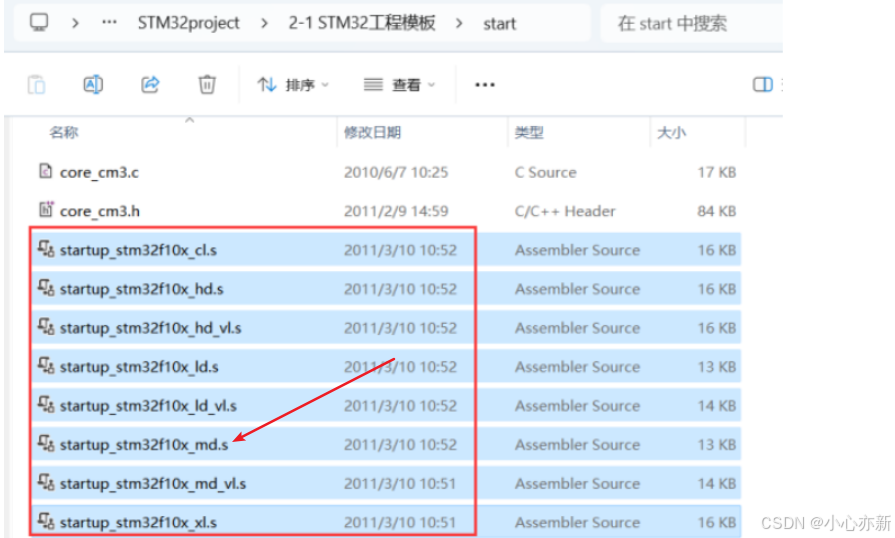Select file name startup_stm32f10x_md.s
The width and height of the screenshot is (895, 538).
click(x=144, y=444)
